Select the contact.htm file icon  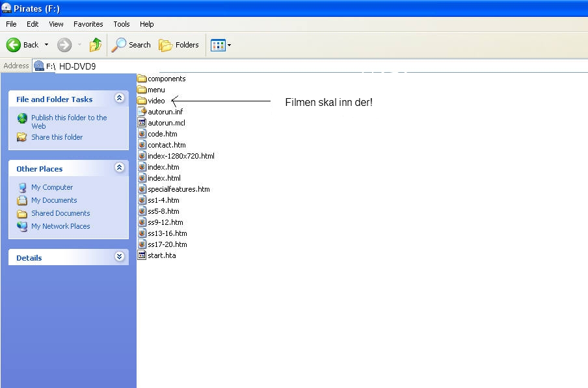click(142, 144)
